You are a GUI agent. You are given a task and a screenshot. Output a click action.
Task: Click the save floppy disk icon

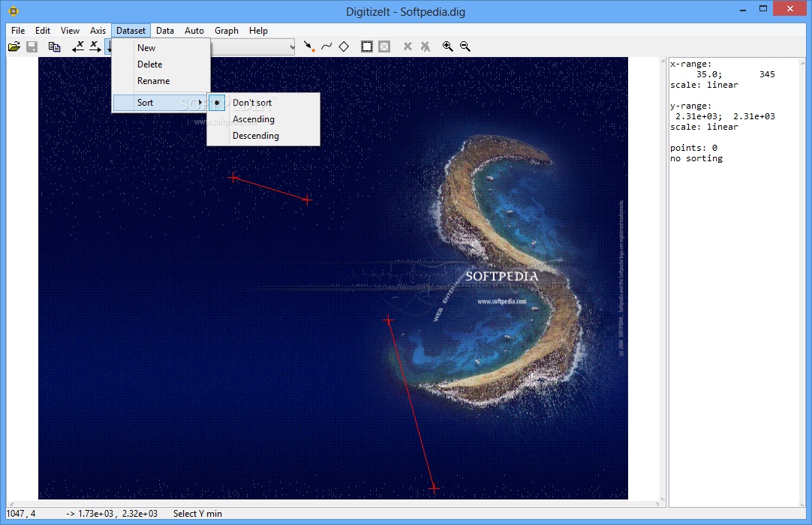coord(32,46)
